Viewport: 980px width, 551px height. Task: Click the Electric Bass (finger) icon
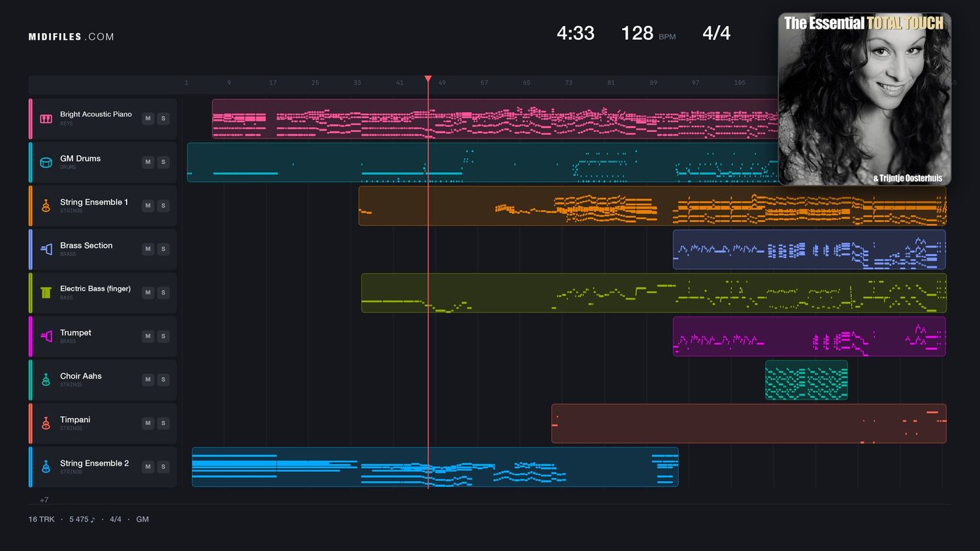point(46,292)
